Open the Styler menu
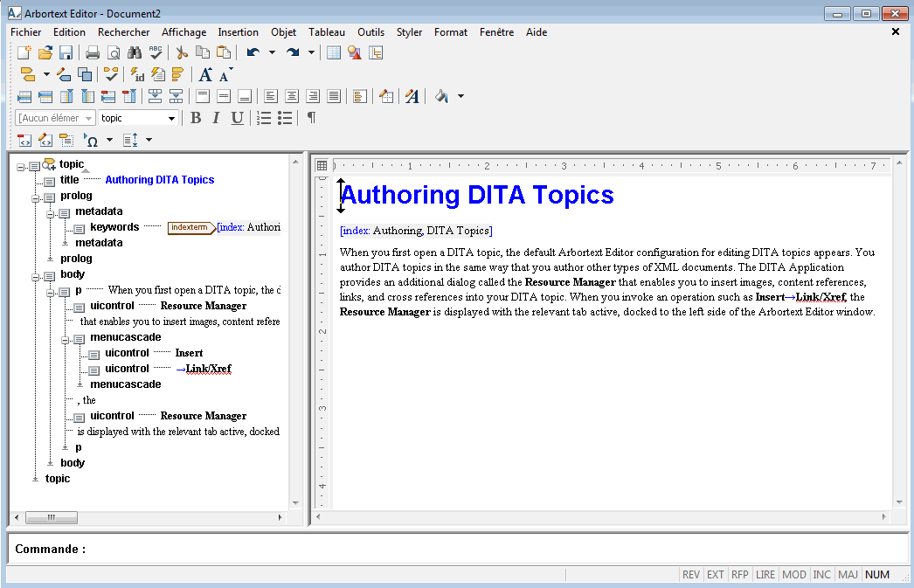Screen dimensions: 914x588 [409, 32]
